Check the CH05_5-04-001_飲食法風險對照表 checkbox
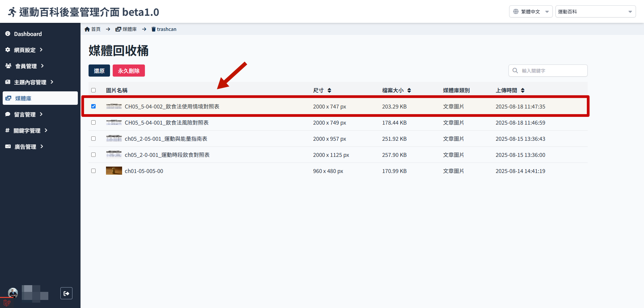 pos(94,123)
